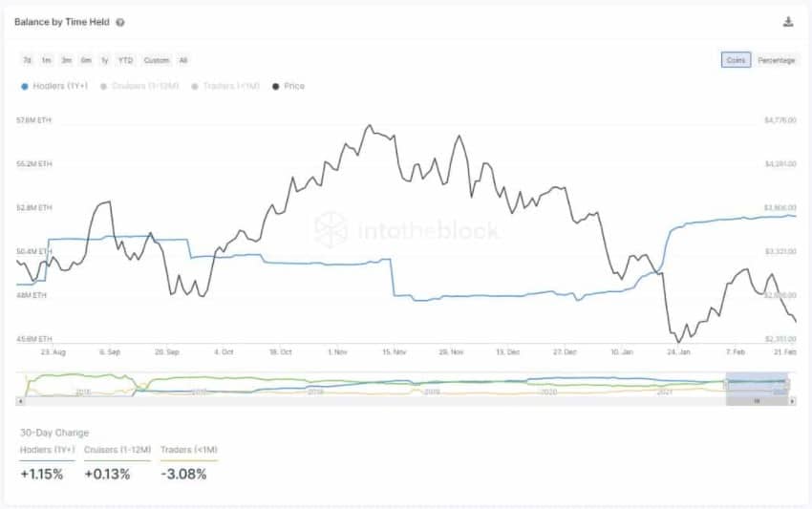Select the 6m time range

[86, 60]
